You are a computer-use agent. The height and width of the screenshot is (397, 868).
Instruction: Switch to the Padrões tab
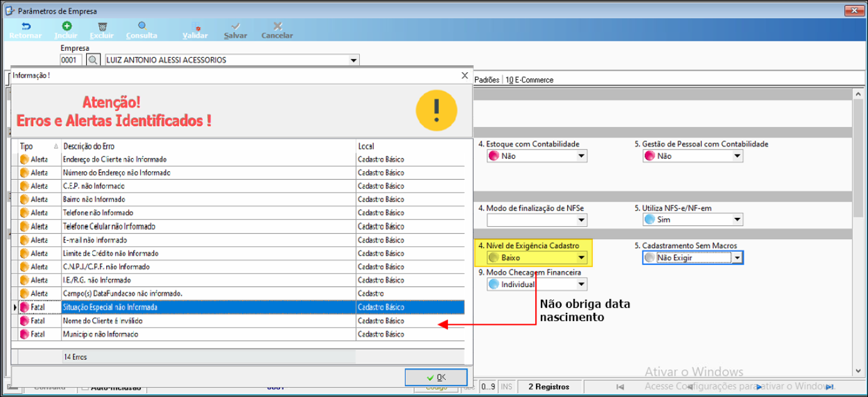[x=487, y=80]
